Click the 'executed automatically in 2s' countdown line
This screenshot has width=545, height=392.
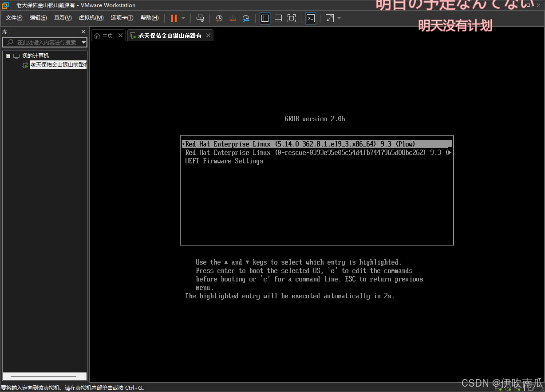pyautogui.click(x=290, y=296)
